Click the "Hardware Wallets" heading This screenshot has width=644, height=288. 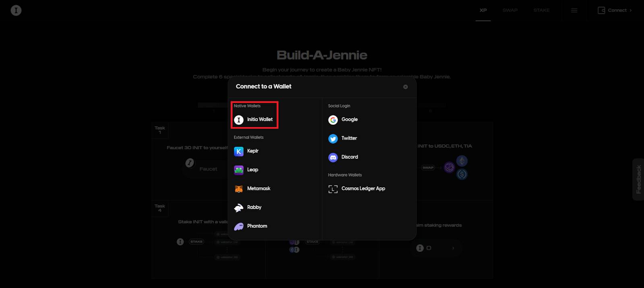[x=345, y=175]
